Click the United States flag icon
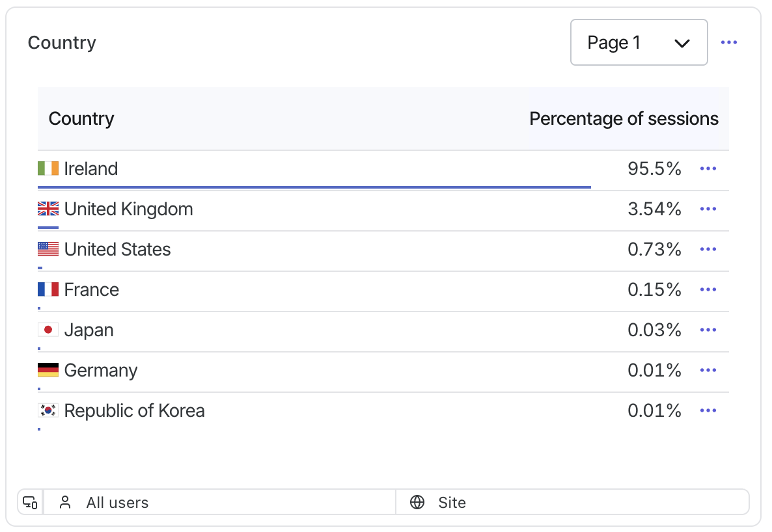772x532 pixels. coord(48,249)
